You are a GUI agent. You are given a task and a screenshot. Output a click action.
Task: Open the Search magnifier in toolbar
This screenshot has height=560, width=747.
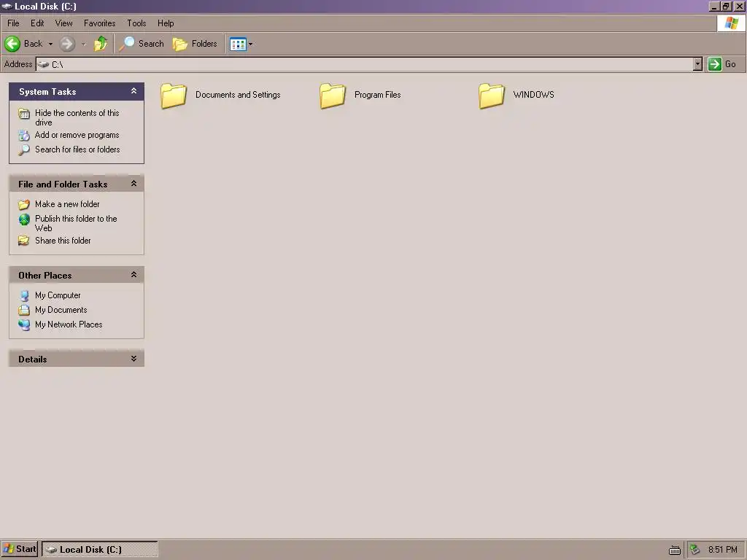click(127, 44)
